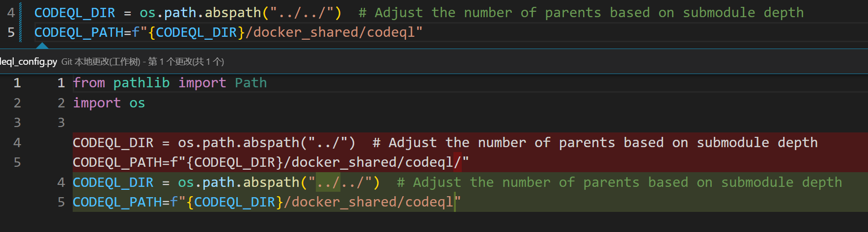Image resolution: width=868 pixels, height=232 pixels.
Task: Click the 第 1 个更改 change counter text
Action: click(186, 62)
